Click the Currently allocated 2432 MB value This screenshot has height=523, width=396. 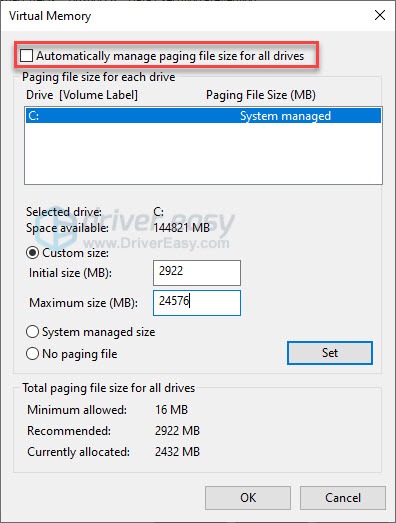[177, 452]
